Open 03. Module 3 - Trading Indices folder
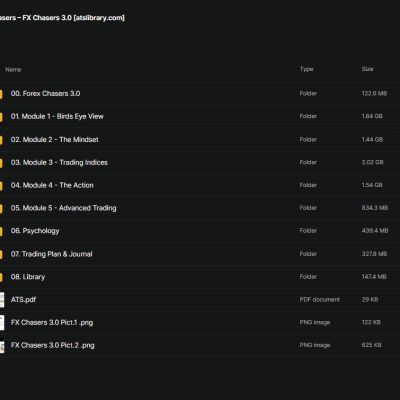Screen dimensions: 400x400 pos(59,163)
